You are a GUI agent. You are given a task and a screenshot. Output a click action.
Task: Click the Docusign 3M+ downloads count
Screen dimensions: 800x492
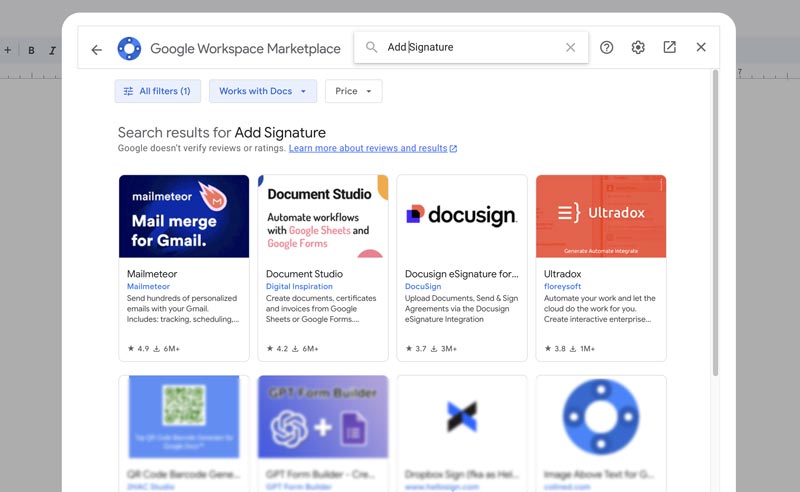tap(444, 349)
